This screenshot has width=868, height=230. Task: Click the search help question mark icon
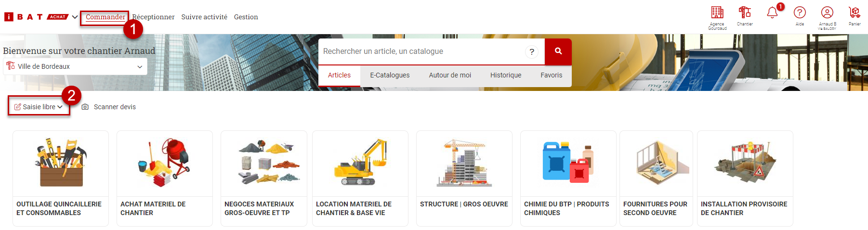point(532,52)
